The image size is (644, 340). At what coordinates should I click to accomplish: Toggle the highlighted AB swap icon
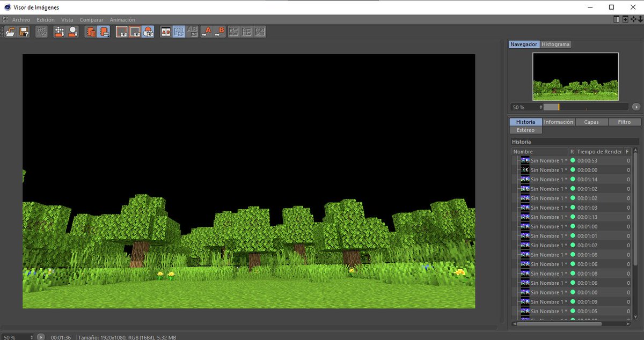tap(179, 32)
